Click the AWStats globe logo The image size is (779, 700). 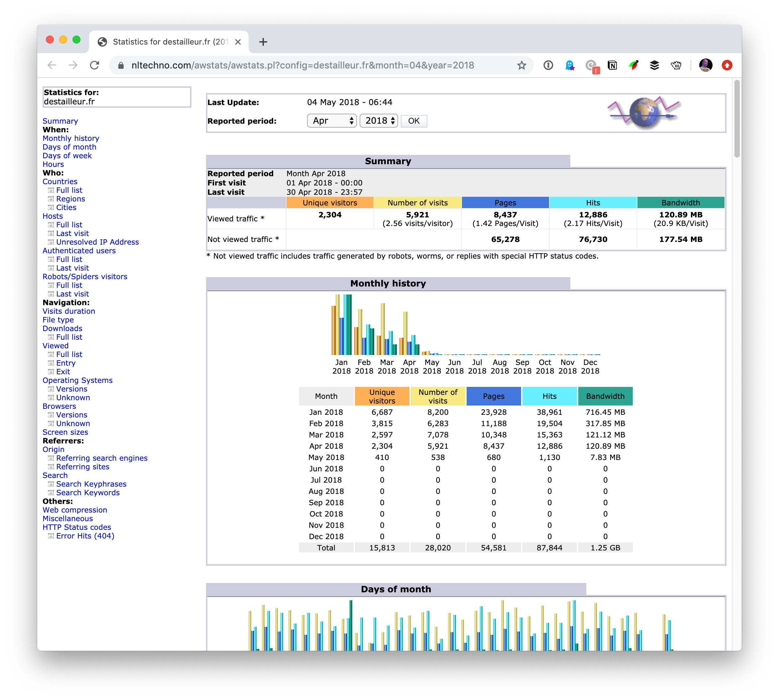(x=644, y=113)
